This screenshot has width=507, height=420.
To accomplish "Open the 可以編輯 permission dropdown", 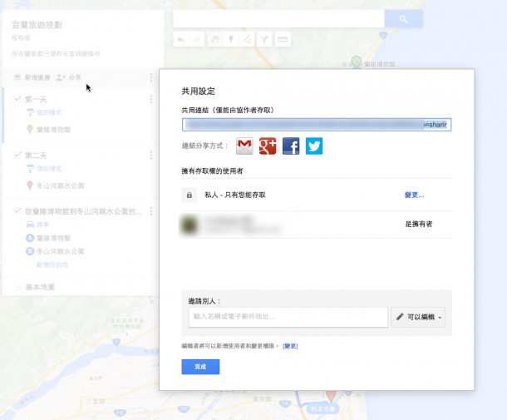I will tap(418, 317).
